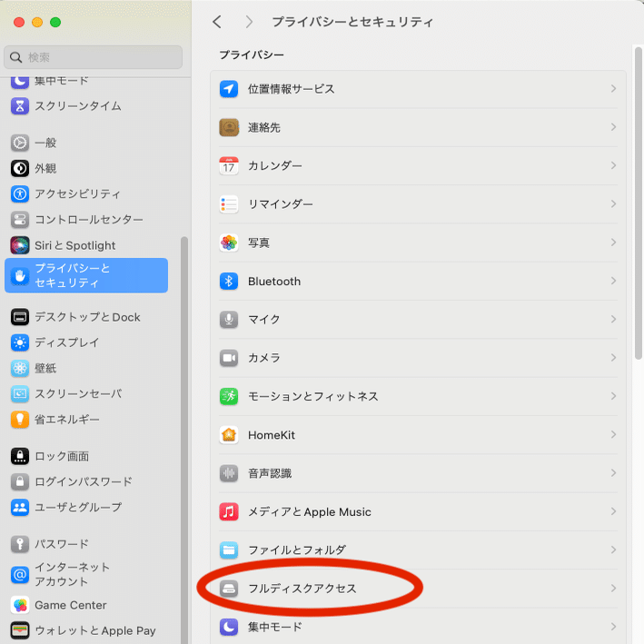644x644 pixels.
Task: Click the インターネットアカウント @ icon
Action: coord(20,575)
